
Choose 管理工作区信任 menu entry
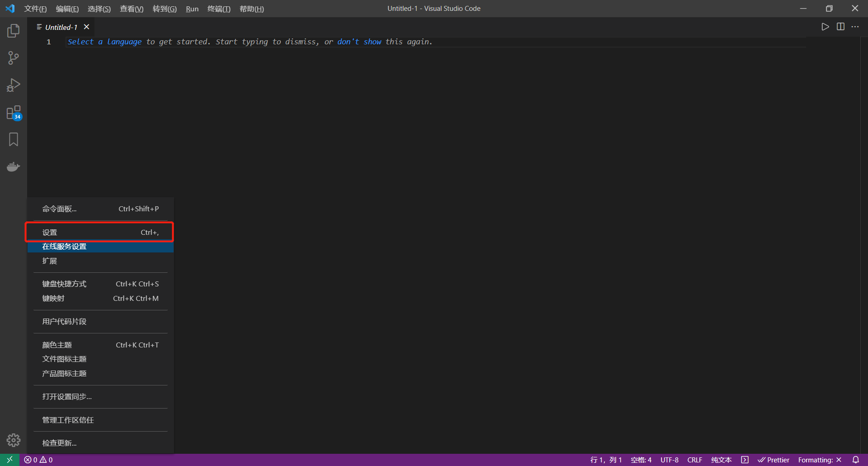100,420
